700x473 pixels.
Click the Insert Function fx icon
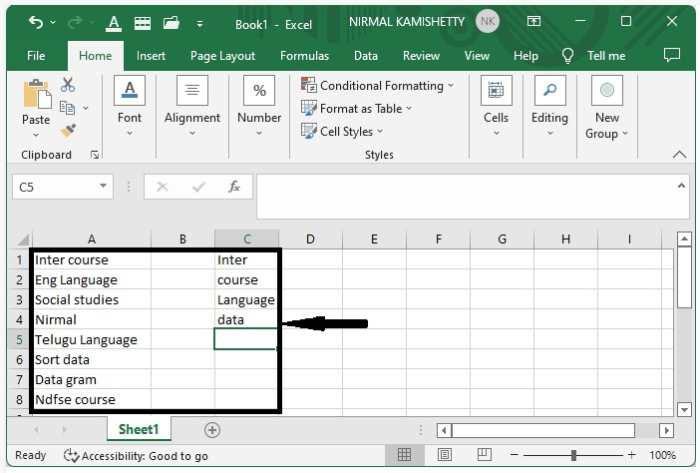tap(234, 187)
